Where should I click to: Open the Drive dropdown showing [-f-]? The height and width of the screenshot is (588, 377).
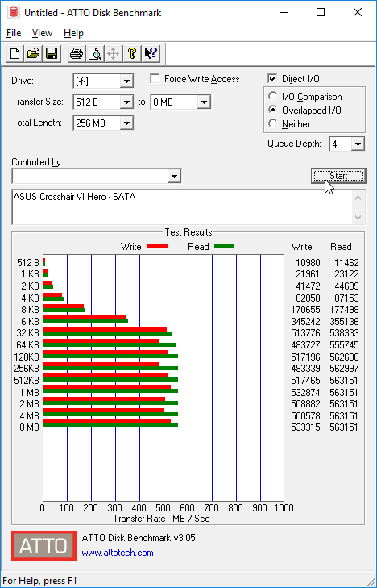click(x=126, y=81)
